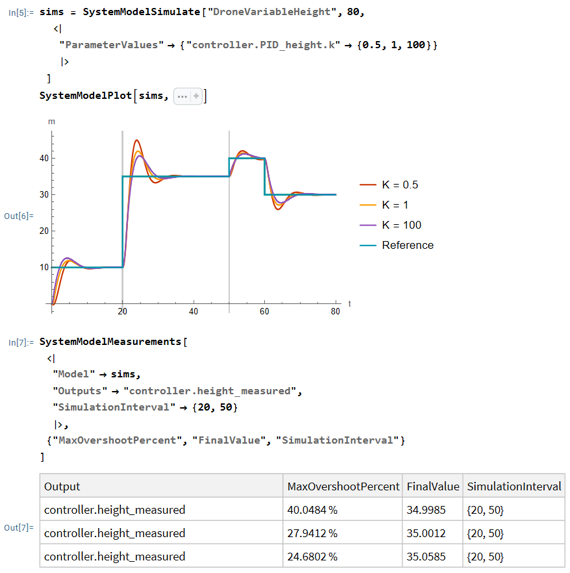Click the K = 100 purple legend marker
Screen dimensions: 570x573
[x=368, y=225]
